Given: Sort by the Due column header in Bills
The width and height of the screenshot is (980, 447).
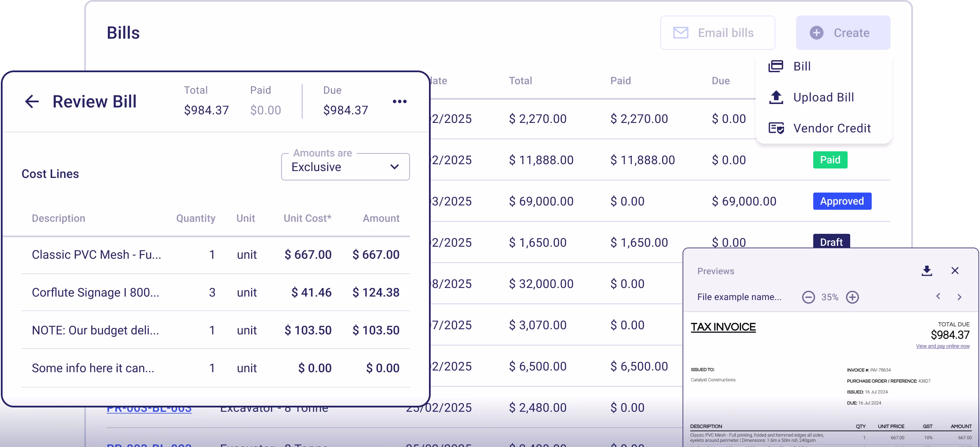Looking at the screenshot, I should coord(720,81).
